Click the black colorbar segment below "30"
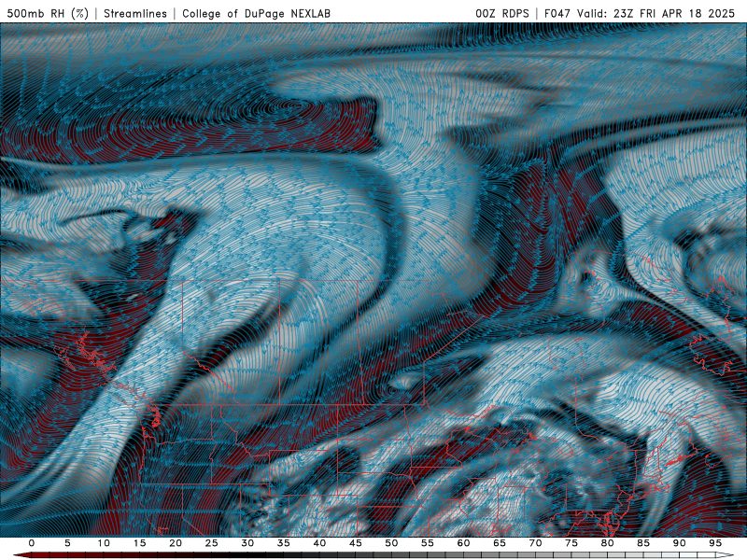Viewport: 747px width, 560px height. coord(247,555)
